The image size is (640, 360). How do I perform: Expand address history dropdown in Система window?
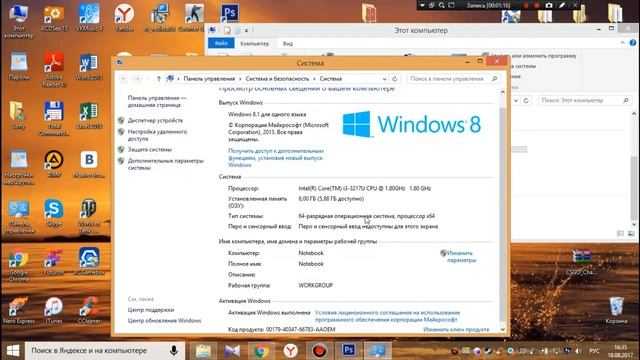click(384, 79)
